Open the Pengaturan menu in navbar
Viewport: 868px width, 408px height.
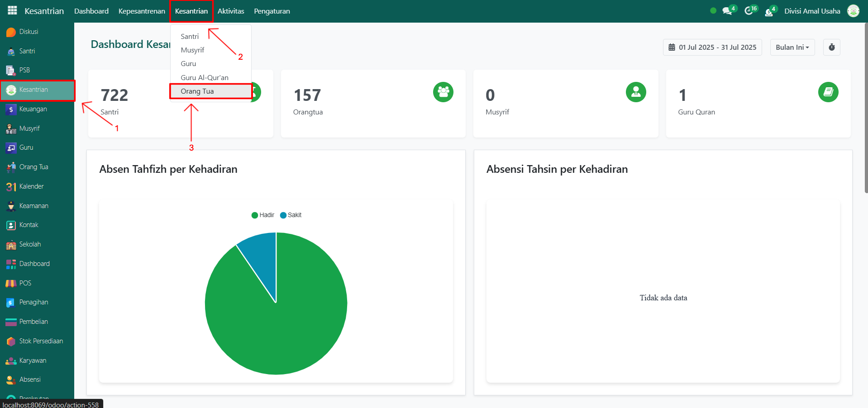[x=272, y=11]
